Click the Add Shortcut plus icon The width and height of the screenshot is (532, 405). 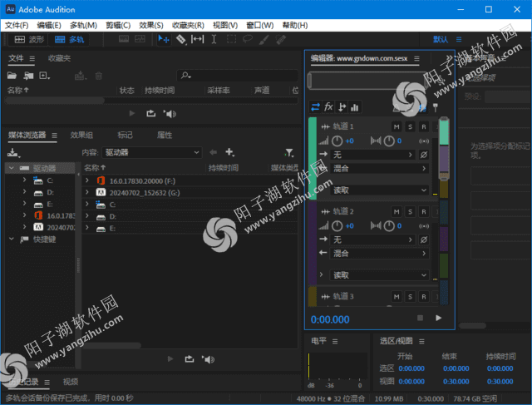click(x=229, y=152)
